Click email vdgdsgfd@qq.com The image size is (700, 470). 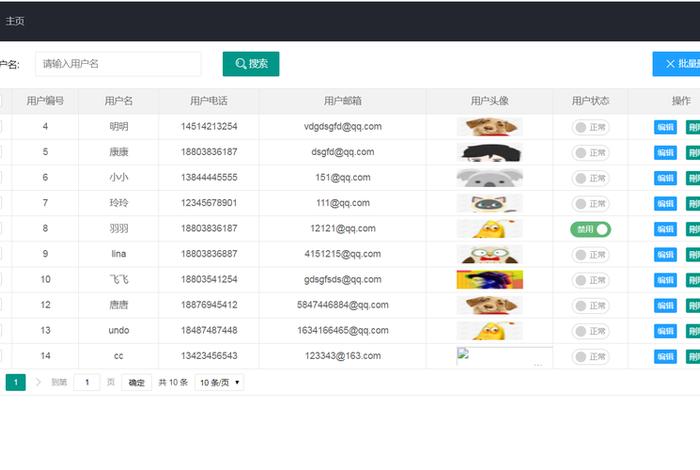[343, 126]
